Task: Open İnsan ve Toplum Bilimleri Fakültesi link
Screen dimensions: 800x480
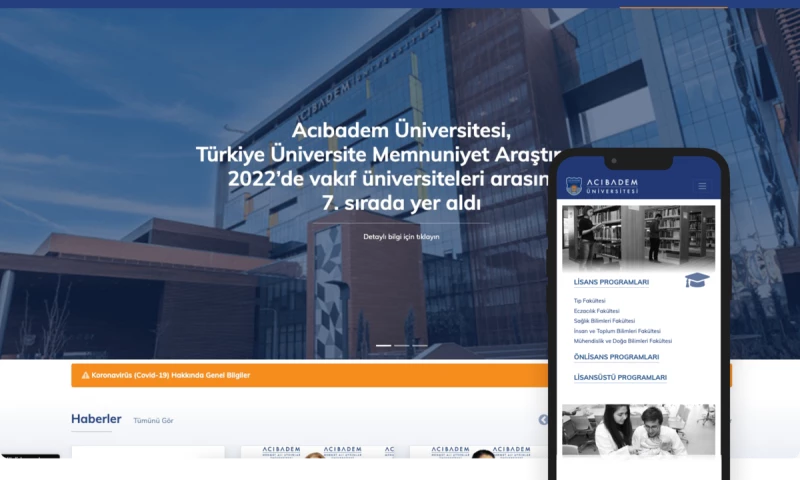Action: (x=617, y=331)
